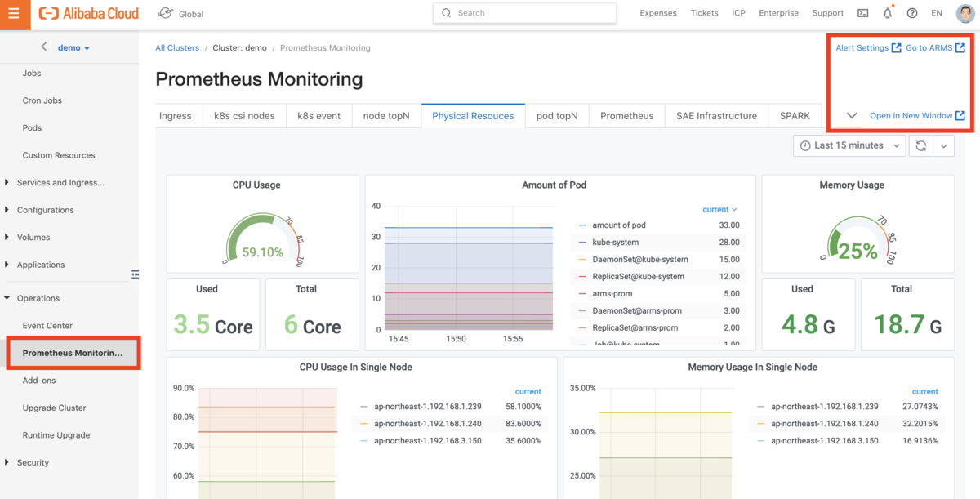Open the Last 15 minutes time picker
The height and width of the screenshot is (499, 980).
(849, 145)
